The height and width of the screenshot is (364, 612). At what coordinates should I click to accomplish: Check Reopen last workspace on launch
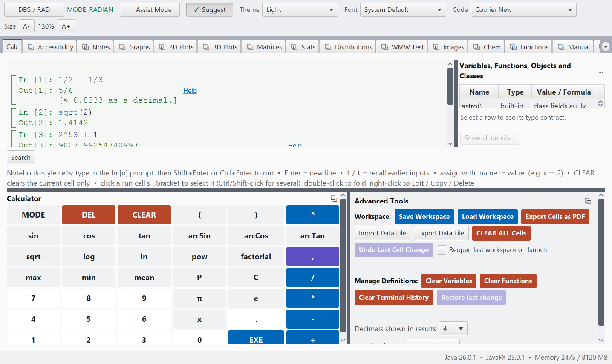point(442,250)
